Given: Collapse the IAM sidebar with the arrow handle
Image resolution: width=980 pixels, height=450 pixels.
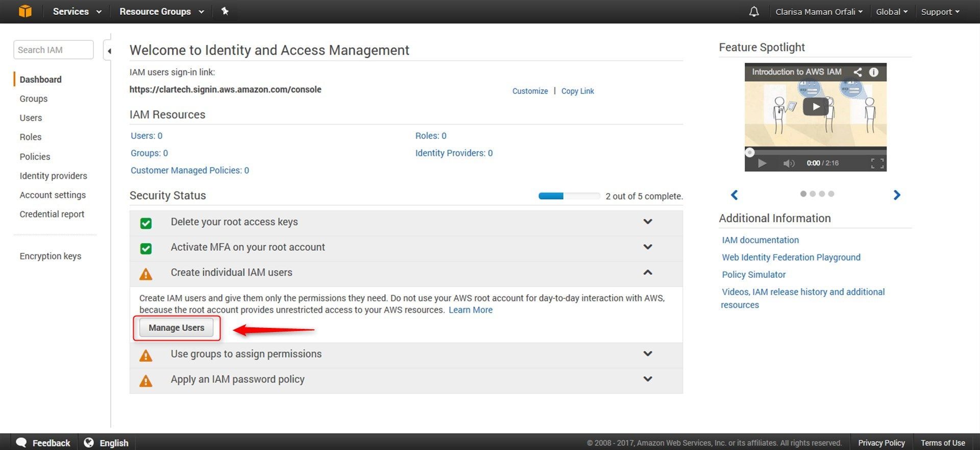Looking at the screenshot, I should pyautogui.click(x=109, y=51).
